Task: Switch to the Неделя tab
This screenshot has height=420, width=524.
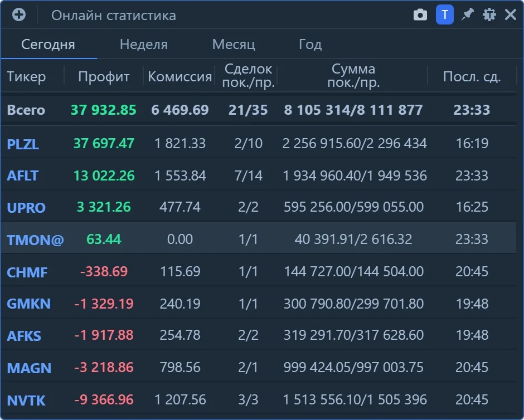Action: (144, 45)
